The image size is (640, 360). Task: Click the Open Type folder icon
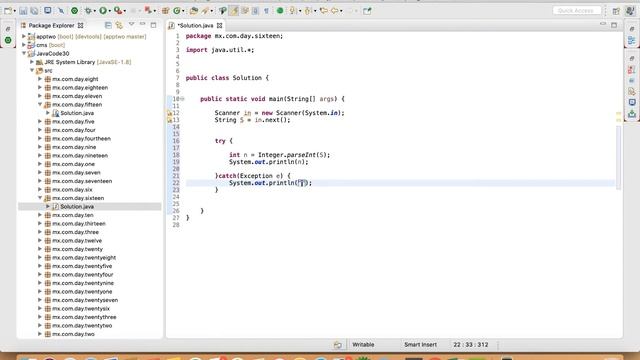coord(194,11)
